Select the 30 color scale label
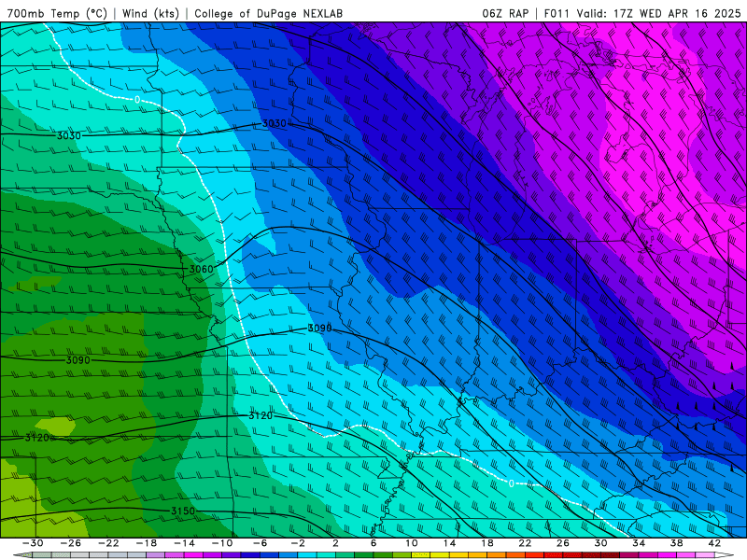747x560 pixels. 600,543
